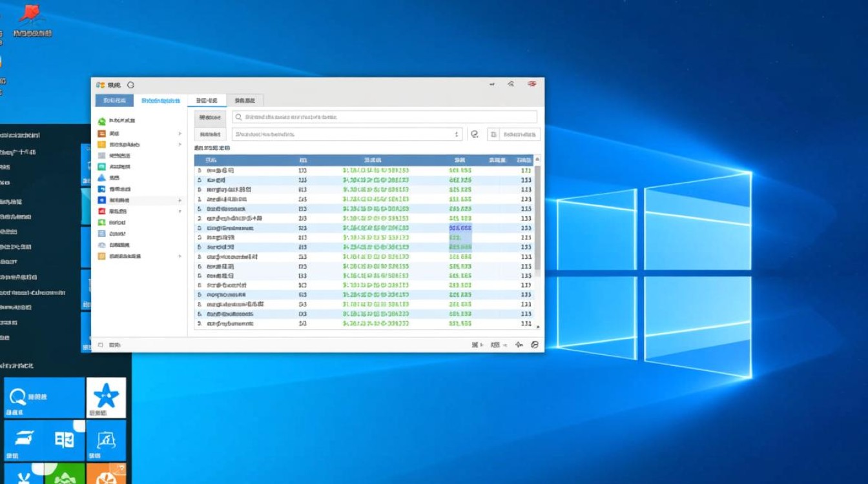868x484 pixels.
Task: Select the orange grid icon in the sidebar
Action: [102, 145]
